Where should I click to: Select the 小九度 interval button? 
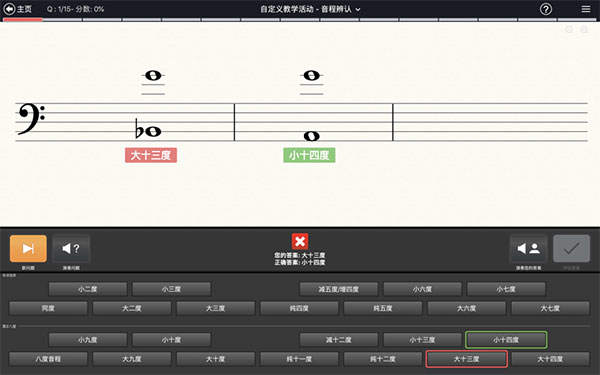[88, 340]
